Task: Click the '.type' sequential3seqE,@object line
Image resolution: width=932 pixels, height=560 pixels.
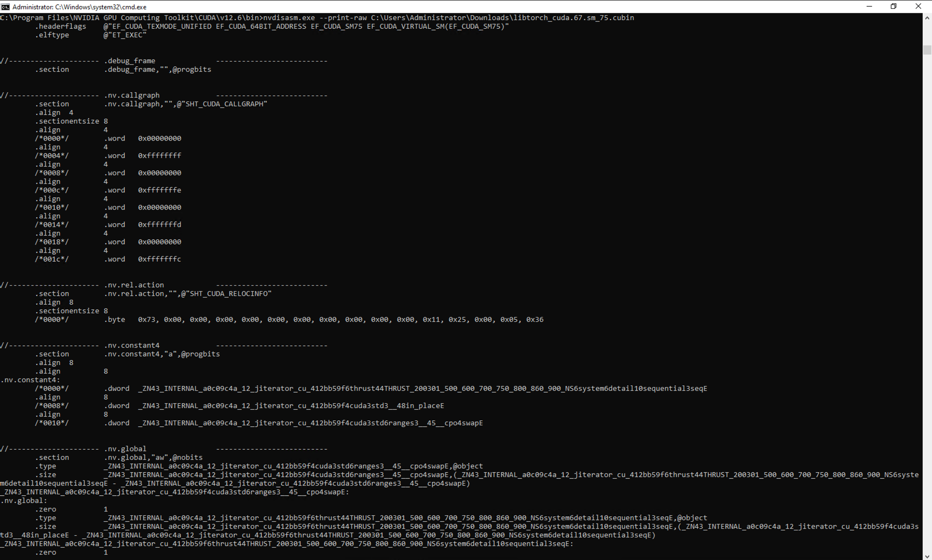Action: [x=371, y=519]
